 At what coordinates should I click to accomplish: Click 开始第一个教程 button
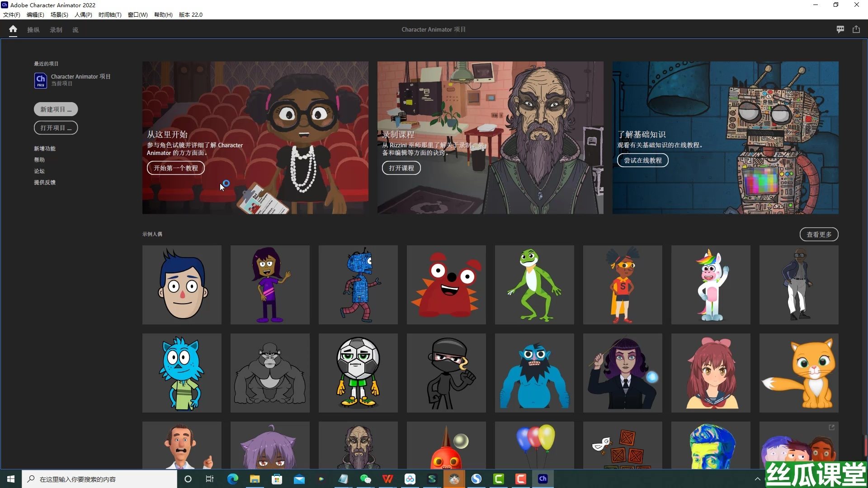tap(176, 168)
